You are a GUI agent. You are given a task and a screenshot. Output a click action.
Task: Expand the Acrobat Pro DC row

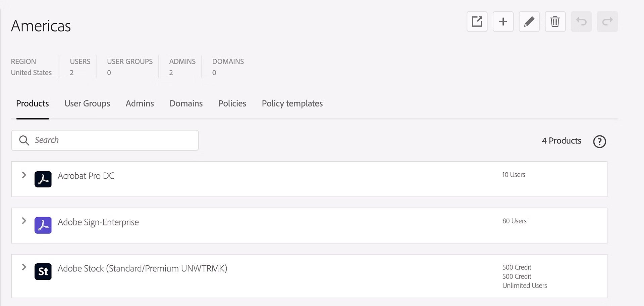tap(24, 175)
